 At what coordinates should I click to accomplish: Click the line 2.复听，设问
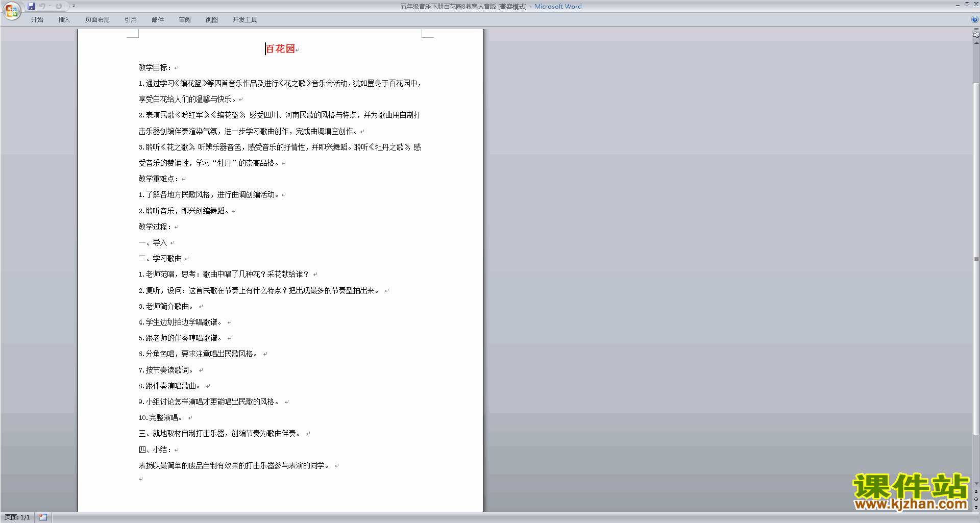point(259,290)
